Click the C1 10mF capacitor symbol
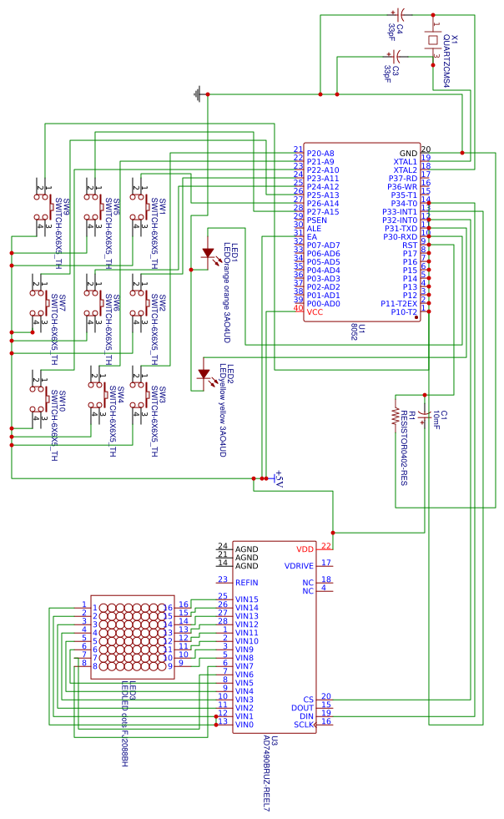This screenshot has width=504, height=819. pyautogui.click(x=425, y=417)
